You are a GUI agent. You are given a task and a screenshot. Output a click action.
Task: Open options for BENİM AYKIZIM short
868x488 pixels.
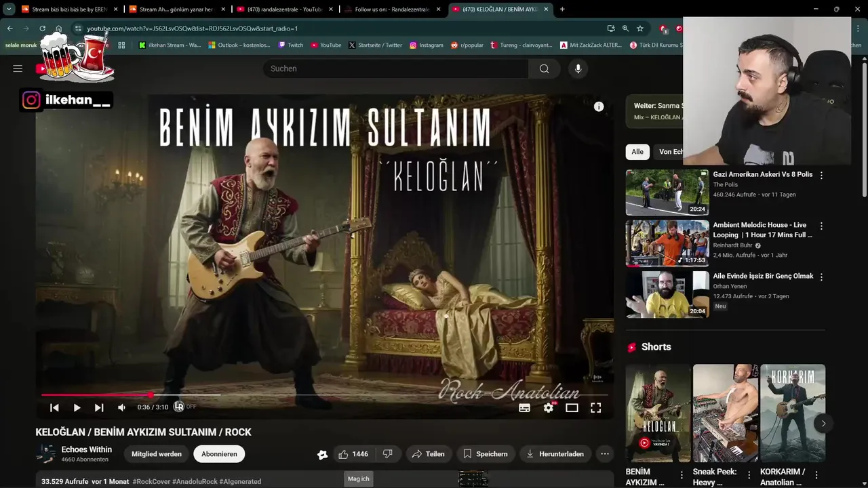682,475
